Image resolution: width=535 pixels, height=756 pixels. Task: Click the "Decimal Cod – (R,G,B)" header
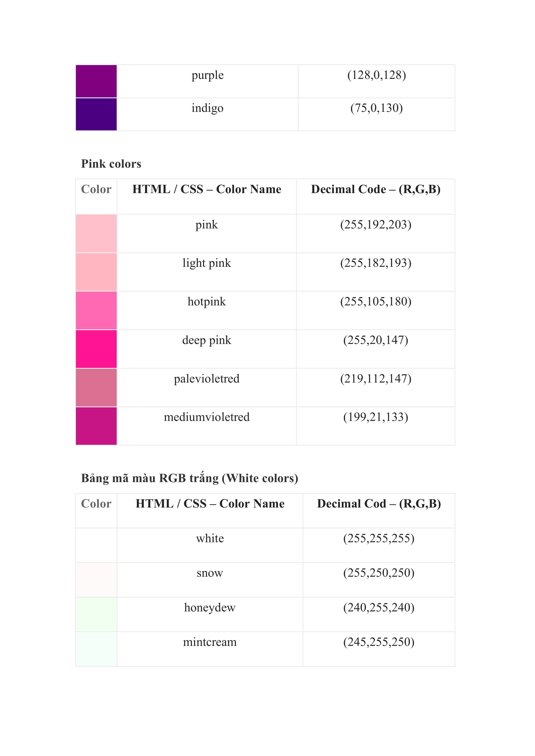(x=379, y=504)
